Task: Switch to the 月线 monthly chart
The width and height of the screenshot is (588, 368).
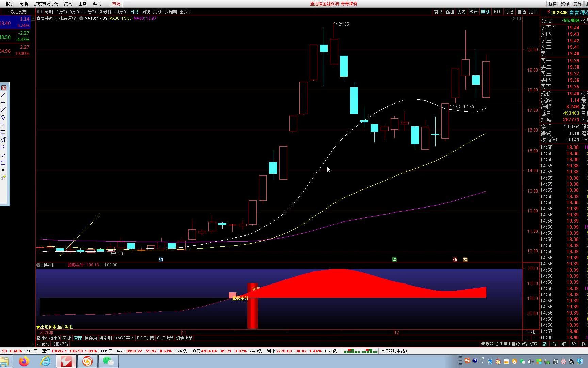Action: point(157,12)
